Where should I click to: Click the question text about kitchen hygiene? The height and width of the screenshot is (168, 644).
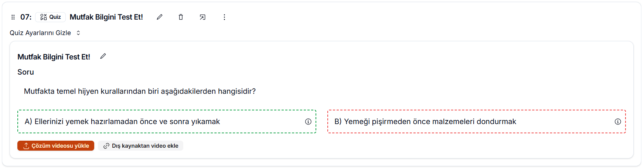[140, 91]
